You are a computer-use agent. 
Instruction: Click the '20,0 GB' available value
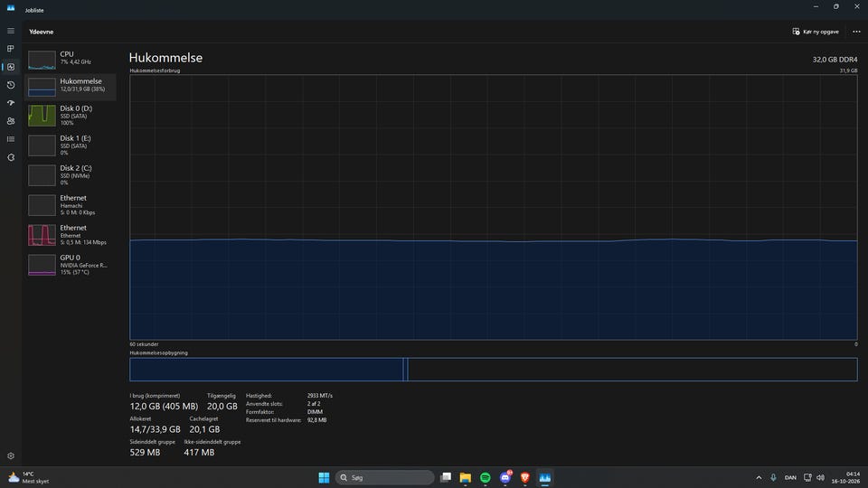click(x=222, y=406)
